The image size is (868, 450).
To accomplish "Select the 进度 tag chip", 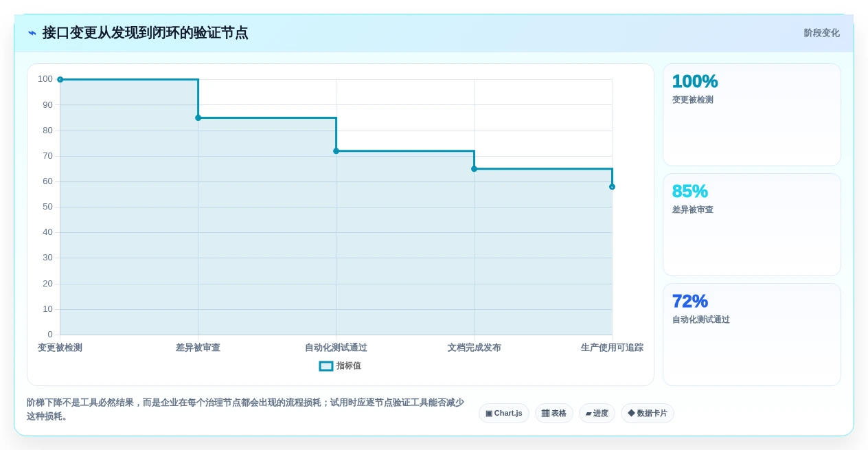I will 597,413.
